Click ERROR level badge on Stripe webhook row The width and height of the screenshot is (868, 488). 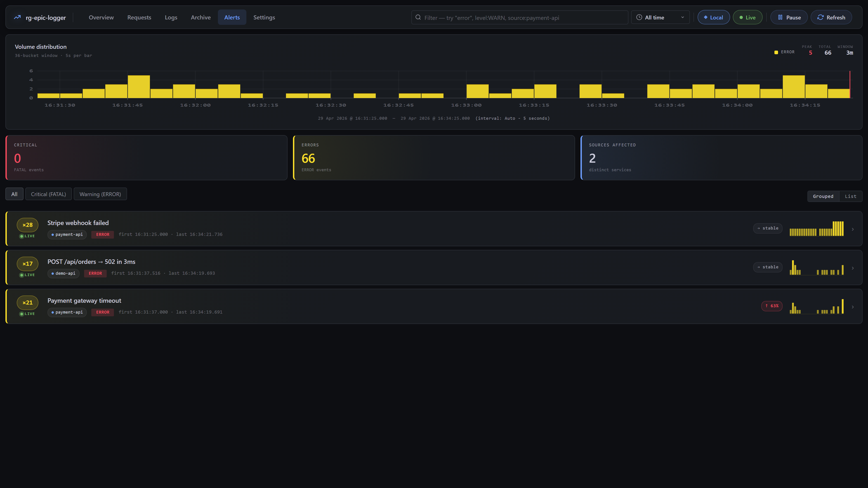[x=102, y=235]
